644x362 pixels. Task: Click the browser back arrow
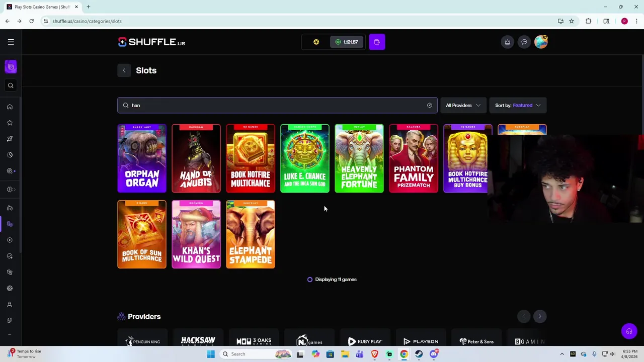[x=7, y=21]
